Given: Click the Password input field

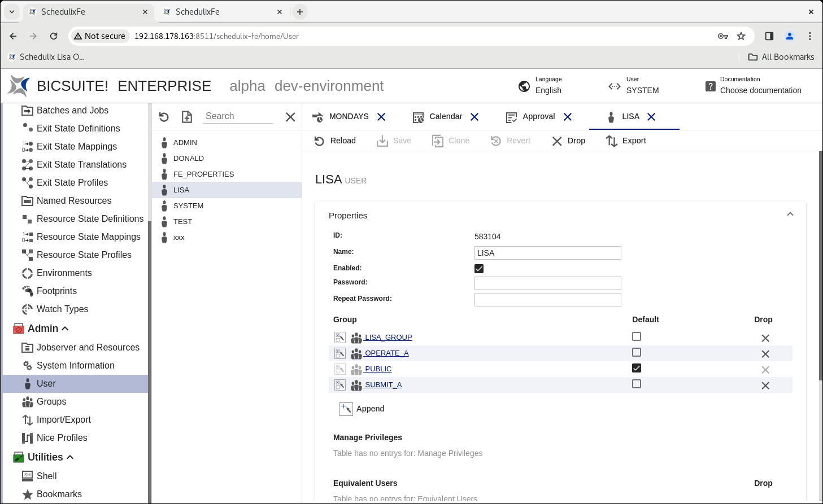Looking at the screenshot, I should tap(547, 283).
